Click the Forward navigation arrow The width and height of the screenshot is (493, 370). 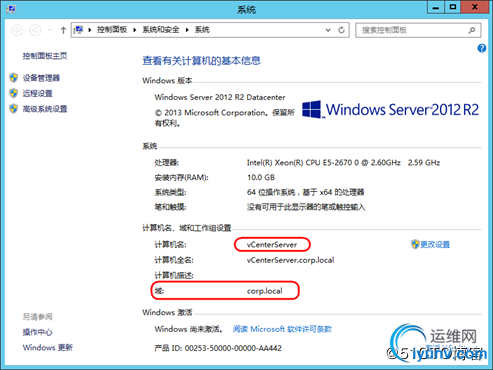[x=35, y=30]
